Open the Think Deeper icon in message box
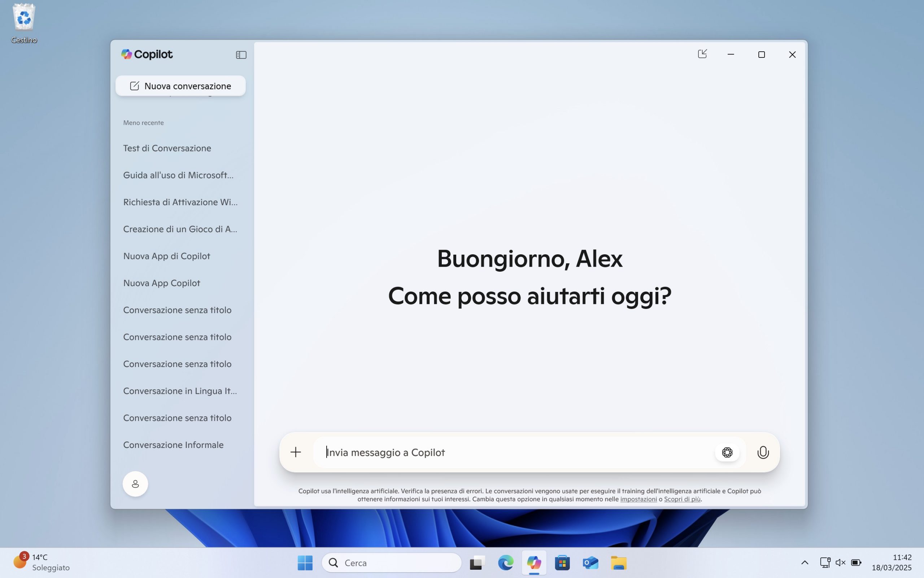 (727, 452)
